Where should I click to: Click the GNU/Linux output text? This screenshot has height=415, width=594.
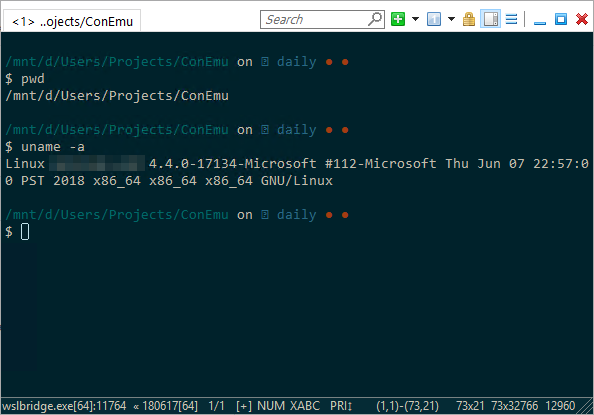297,181
